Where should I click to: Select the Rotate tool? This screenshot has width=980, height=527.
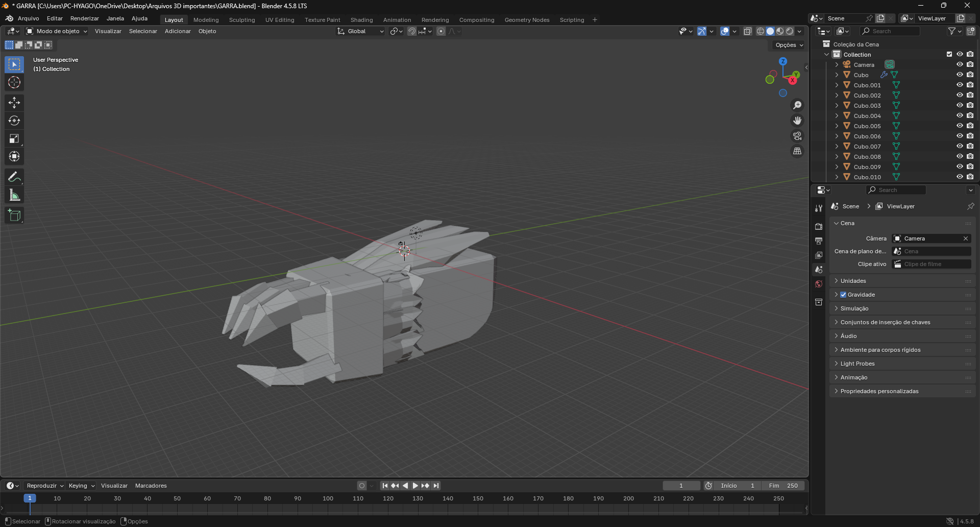(x=14, y=121)
